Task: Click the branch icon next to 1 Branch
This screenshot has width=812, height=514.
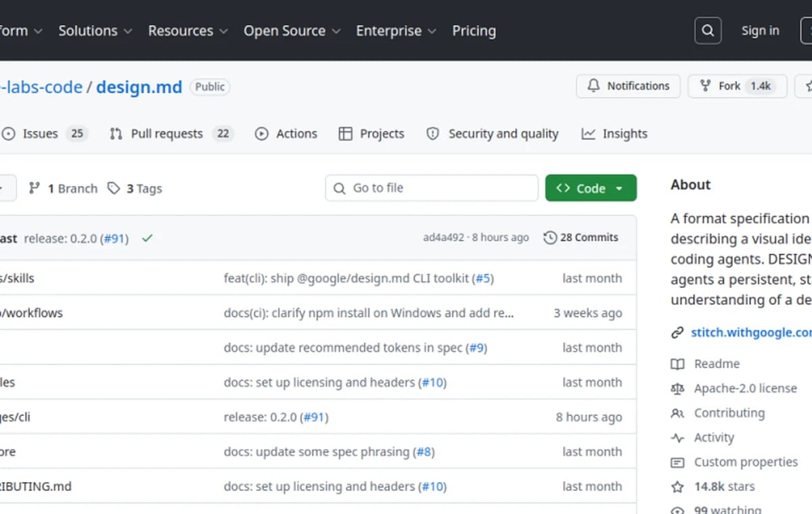Action: click(35, 188)
